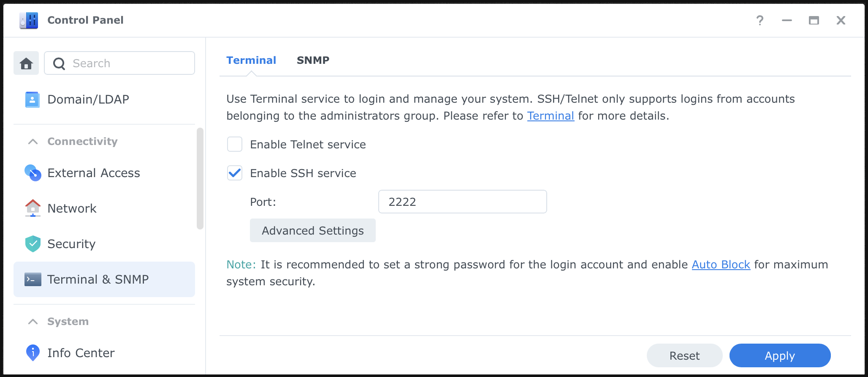Click the help question mark icon
This screenshot has width=868, height=377.
[760, 20]
